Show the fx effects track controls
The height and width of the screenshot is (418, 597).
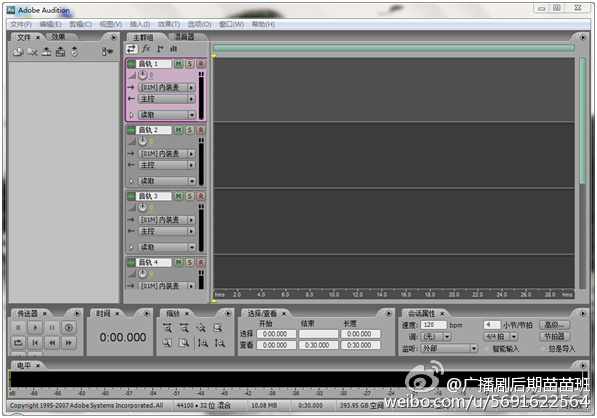click(x=146, y=49)
